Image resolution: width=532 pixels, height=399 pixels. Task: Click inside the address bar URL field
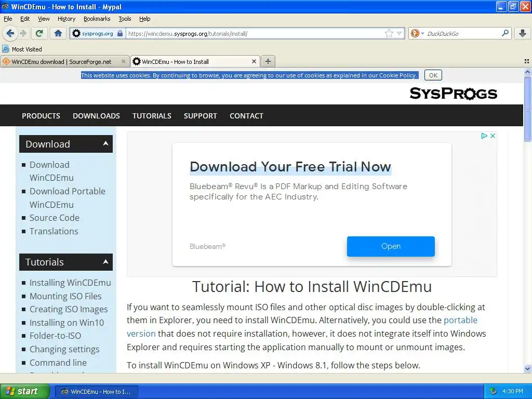point(255,34)
